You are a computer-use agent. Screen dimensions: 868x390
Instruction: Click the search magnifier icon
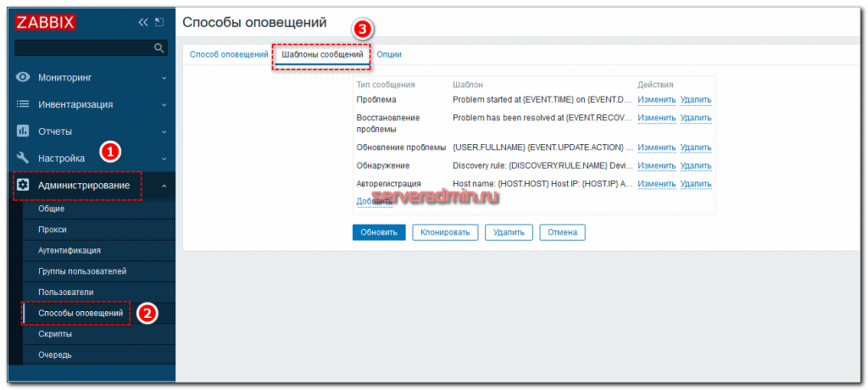point(159,48)
